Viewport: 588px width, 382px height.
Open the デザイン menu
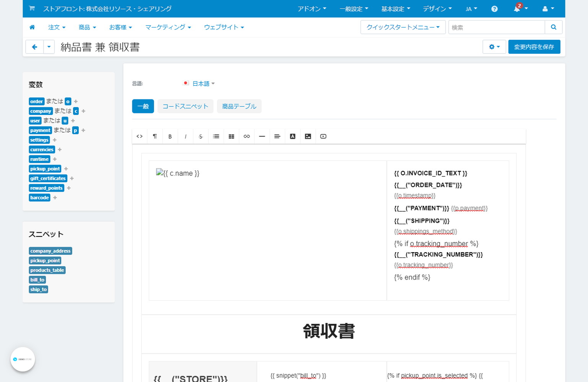(437, 9)
